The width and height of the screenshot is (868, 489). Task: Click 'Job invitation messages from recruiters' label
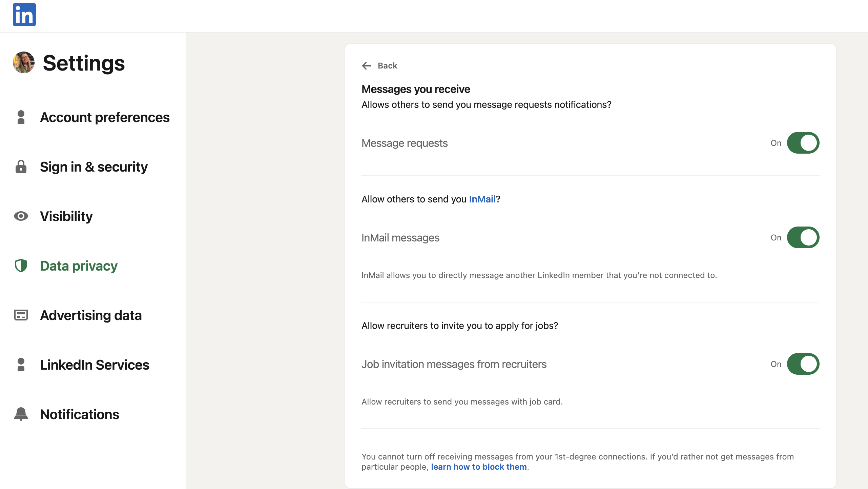[x=454, y=364]
